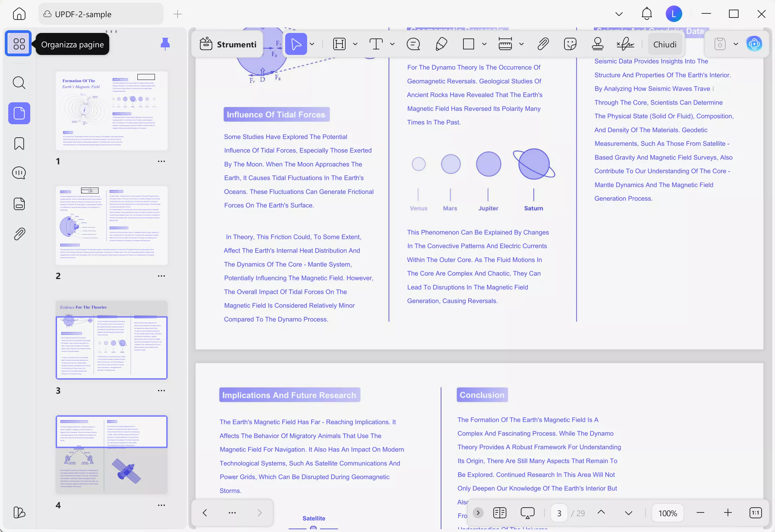Select the pencil markup tool

click(x=441, y=44)
